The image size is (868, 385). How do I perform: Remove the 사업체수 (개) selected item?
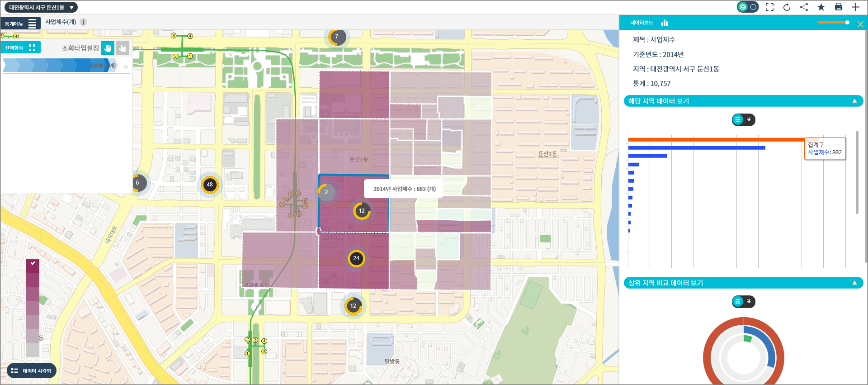point(126,67)
